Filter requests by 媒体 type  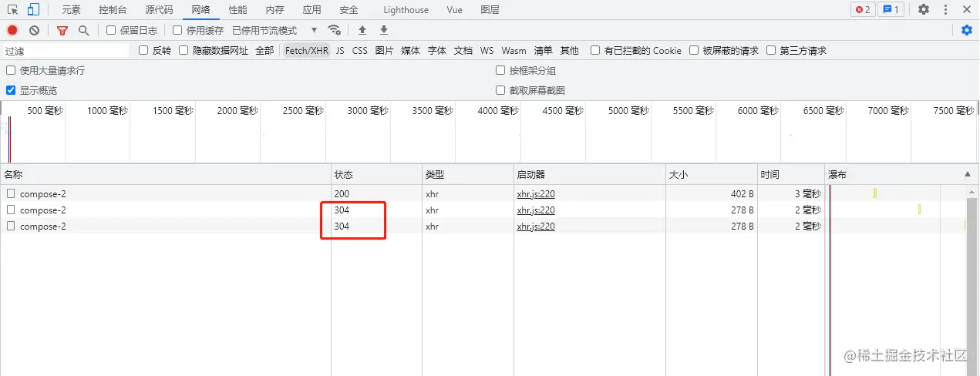[x=411, y=50]
